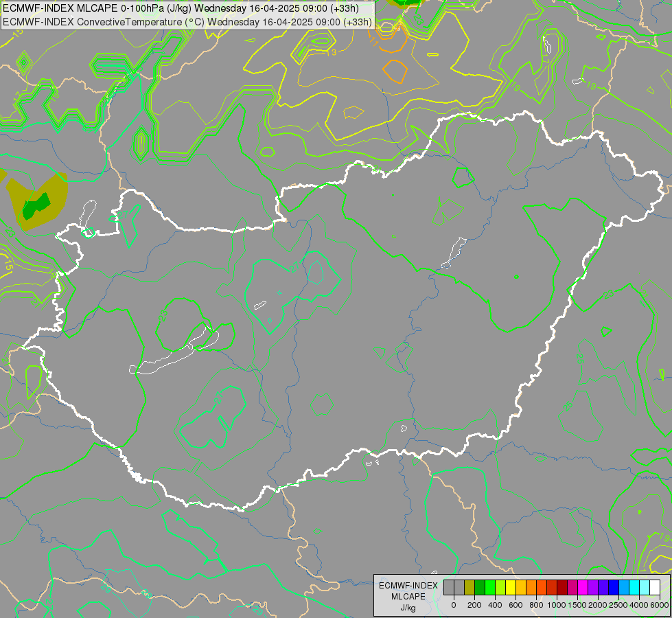Screen dimensions: 672x618
Task: Click the closed orange contour loop
Action: (395, 71)
